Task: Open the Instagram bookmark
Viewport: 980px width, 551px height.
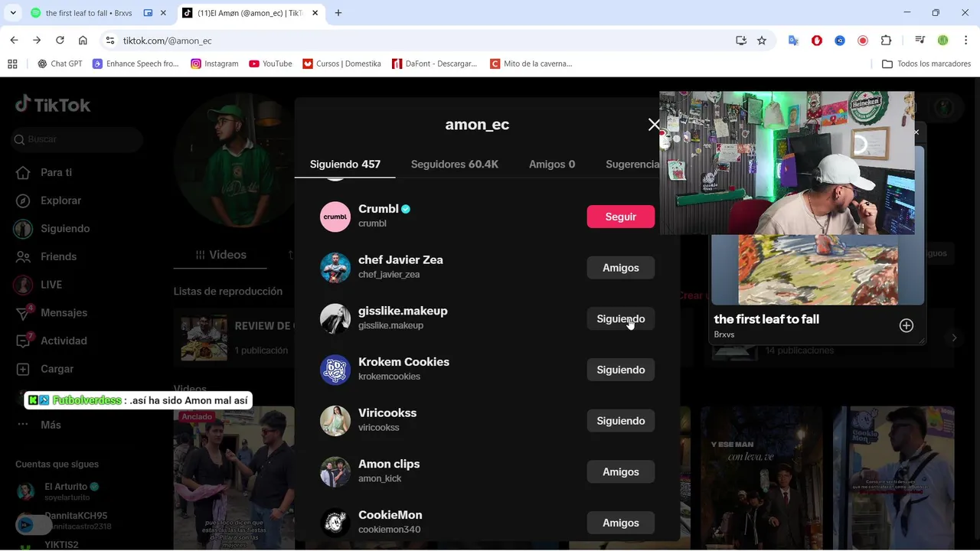Action: pyautogui.click(x=214, y=64)
